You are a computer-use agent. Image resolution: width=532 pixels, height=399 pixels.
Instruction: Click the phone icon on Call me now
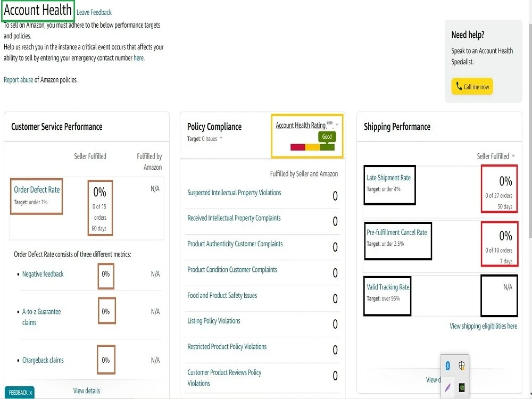pos(459,86)
